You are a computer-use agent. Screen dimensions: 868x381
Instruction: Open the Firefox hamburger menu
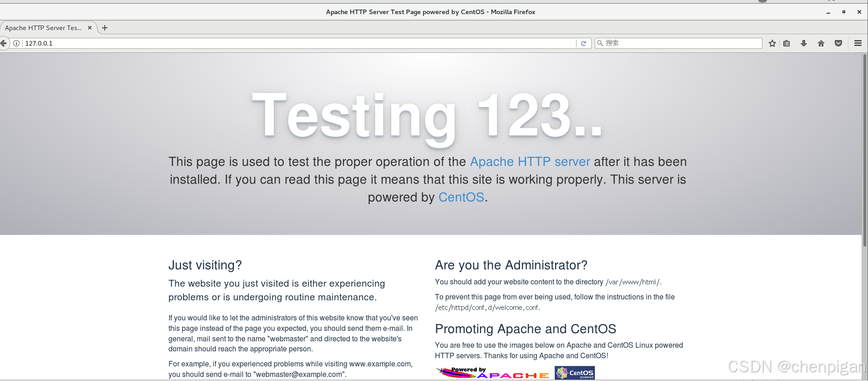coord(858,43)
